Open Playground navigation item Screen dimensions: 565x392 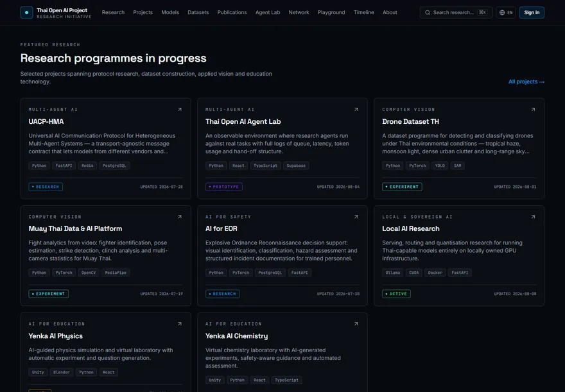(331, 12)
